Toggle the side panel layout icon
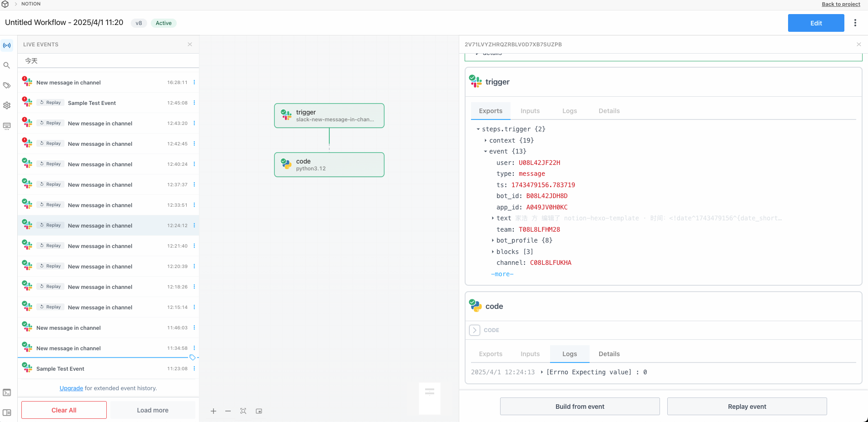 click(7, 412)
